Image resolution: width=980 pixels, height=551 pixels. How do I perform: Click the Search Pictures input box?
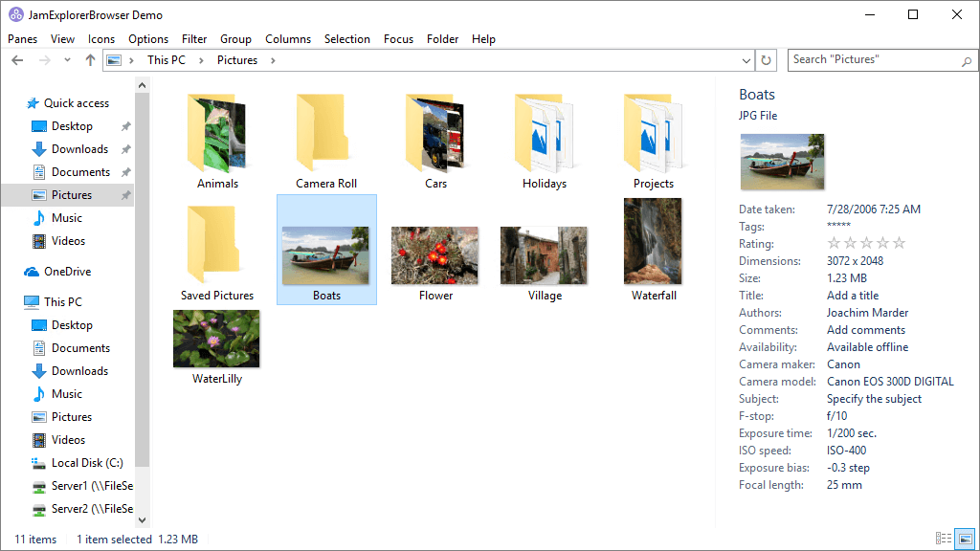871,60
